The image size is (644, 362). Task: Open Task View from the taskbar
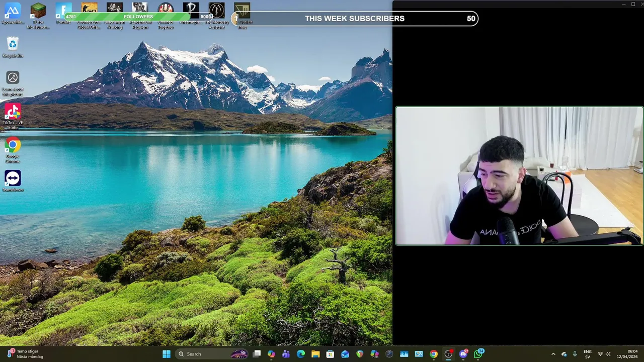coord(257,354)
